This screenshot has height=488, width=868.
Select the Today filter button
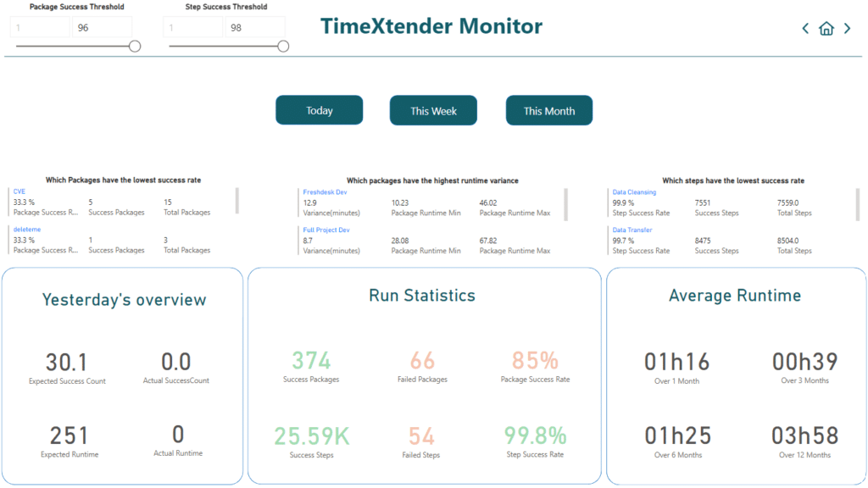[319, 109]
